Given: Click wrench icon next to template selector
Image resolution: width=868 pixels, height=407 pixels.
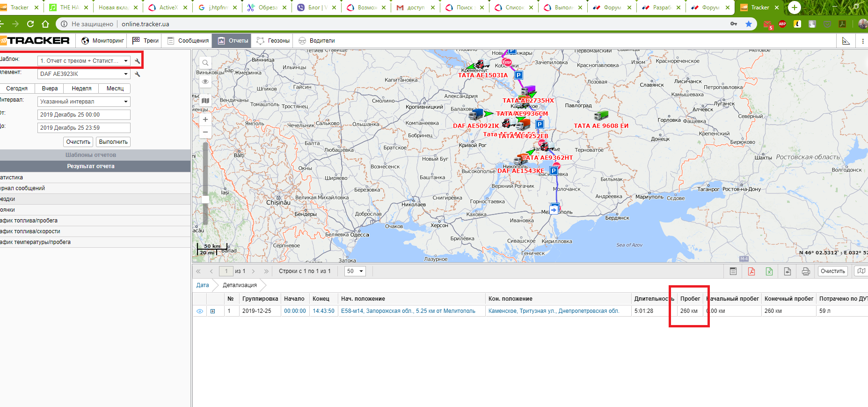Looking at the screenshot, I should [138, 61].
